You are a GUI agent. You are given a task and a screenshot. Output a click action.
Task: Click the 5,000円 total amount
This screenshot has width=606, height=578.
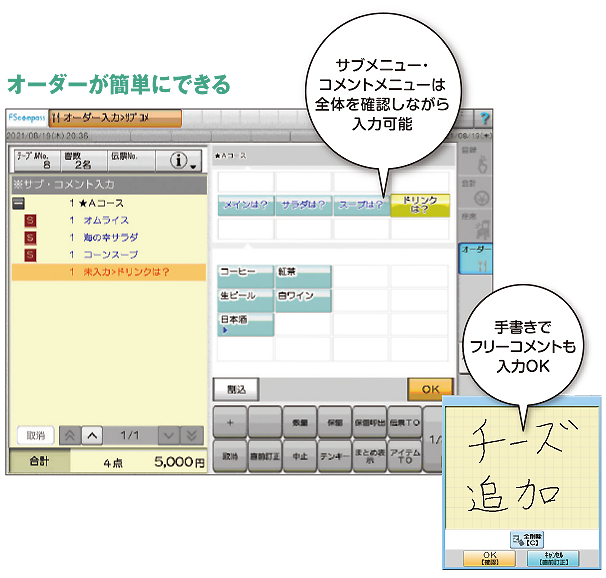(x=179, y=461)
